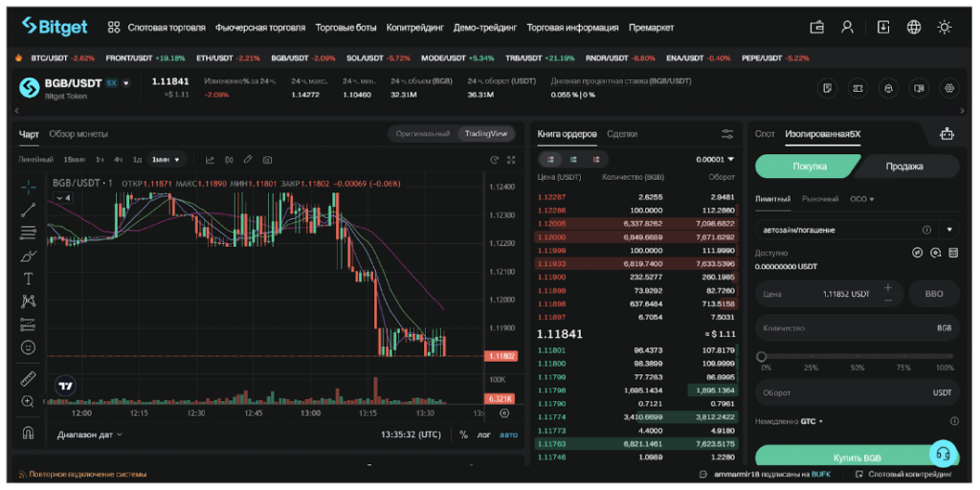
Task: Open the Fibonacci lines tool group
Action: pos(28,233)
